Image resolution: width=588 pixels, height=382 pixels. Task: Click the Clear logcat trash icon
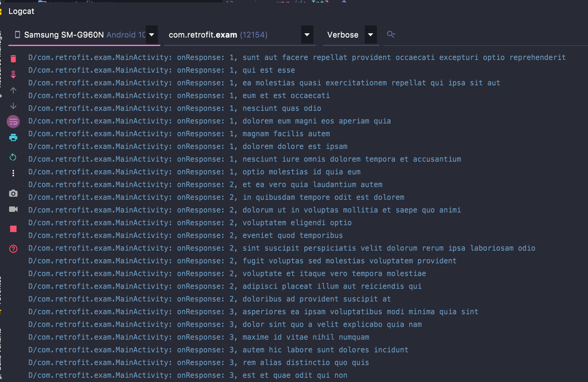[x=13, y=59]
